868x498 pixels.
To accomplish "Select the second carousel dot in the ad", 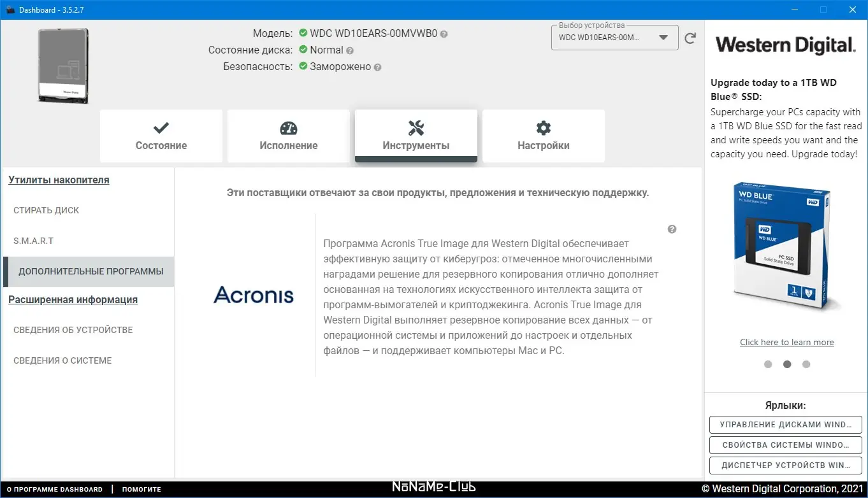I will click(x=787, y=364).
